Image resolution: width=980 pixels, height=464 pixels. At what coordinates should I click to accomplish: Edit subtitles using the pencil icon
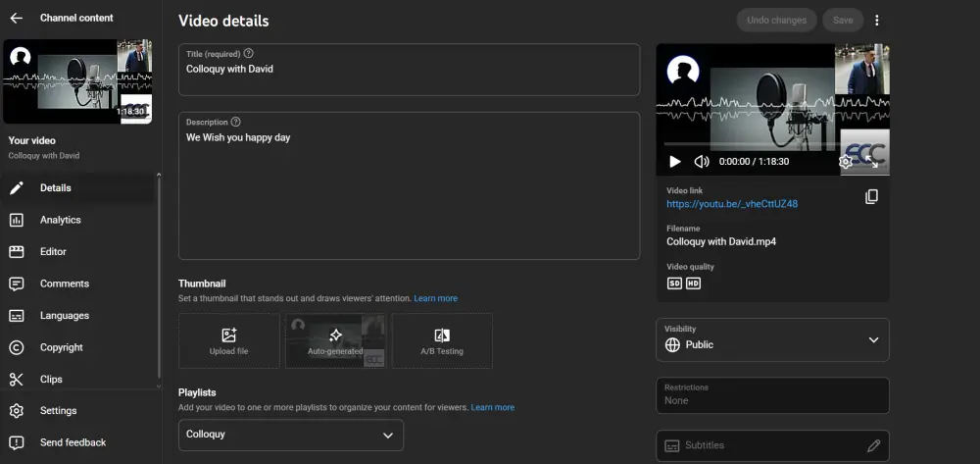[874, 446]
